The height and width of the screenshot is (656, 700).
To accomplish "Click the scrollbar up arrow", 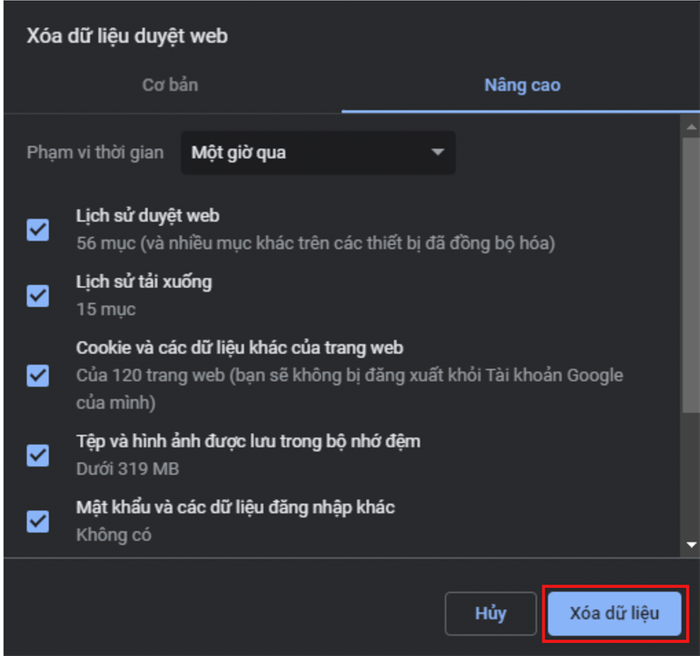I will click(691, 127).
